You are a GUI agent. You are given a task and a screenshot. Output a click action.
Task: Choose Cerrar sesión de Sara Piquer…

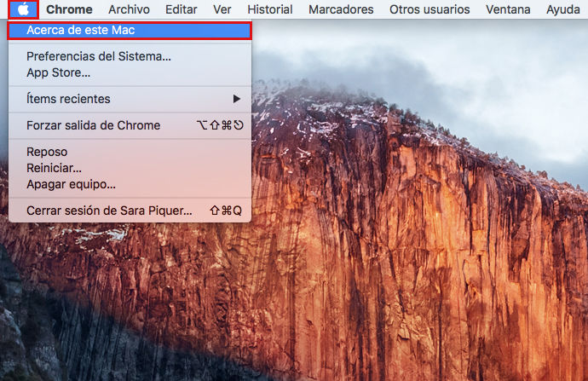[130, 211]
